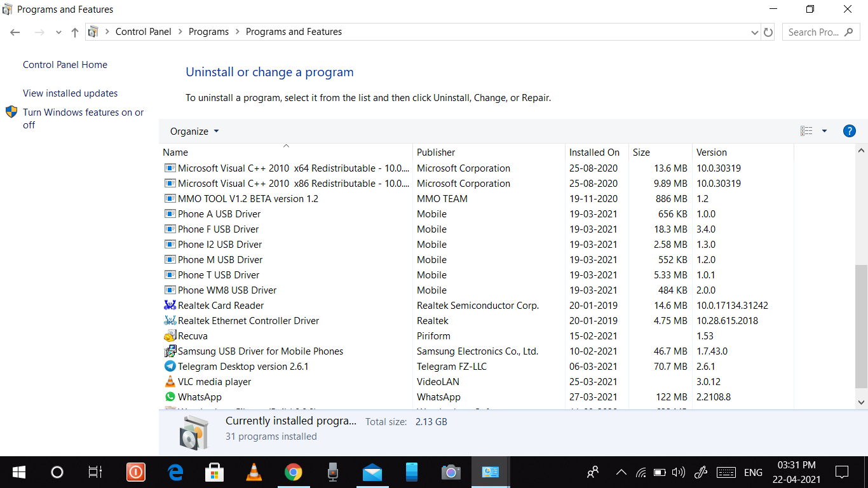Expand the more view options arrow
Screen dimensions: 868x488
pyautogui.click(x=824, y=131)
